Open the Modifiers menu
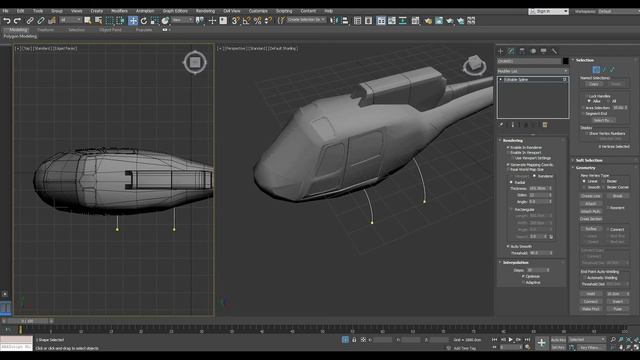Screen dimensions: 640x360 click(119, 11)
